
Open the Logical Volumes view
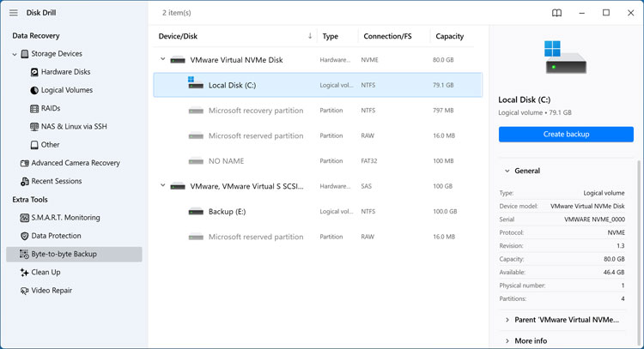[67, 90]
